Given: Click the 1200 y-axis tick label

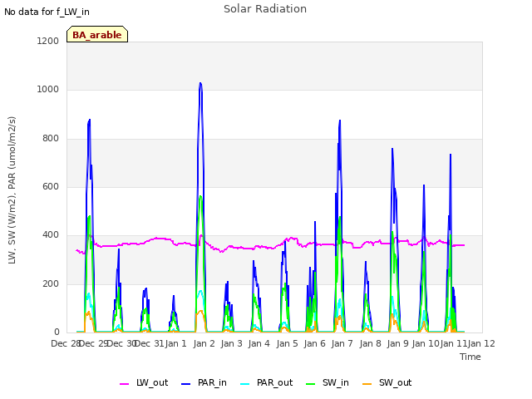Looking at the screenshot, I should point(48,41).
